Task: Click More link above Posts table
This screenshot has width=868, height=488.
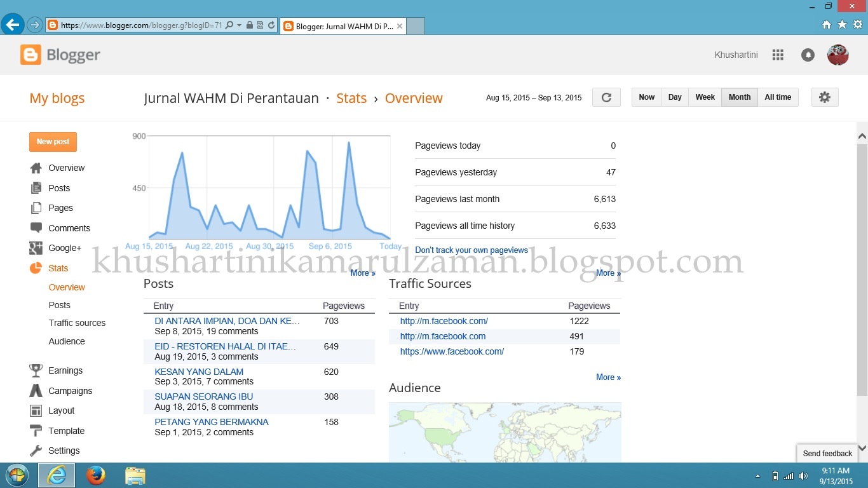Action: pos(363,273)
